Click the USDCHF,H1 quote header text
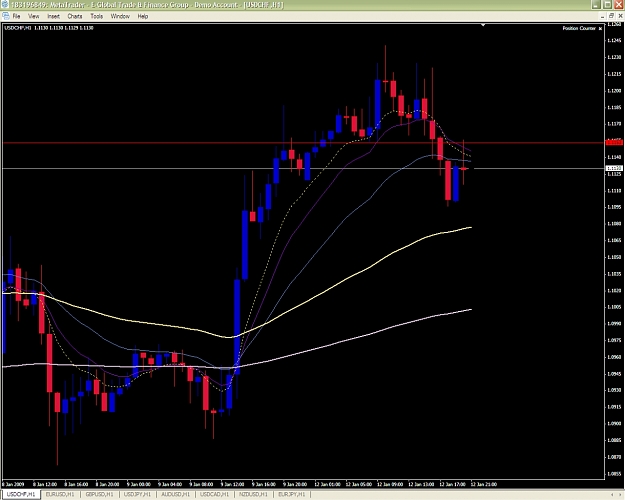This screenshot has height=500, width=625. click(49, 28)
